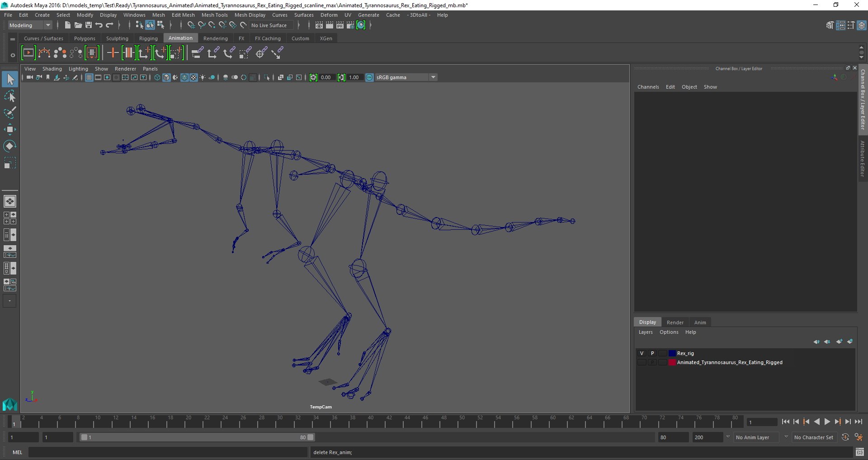Screen dimensions: 868x460
Task: Click the Save Scene icon
Action: pos(89,25)
